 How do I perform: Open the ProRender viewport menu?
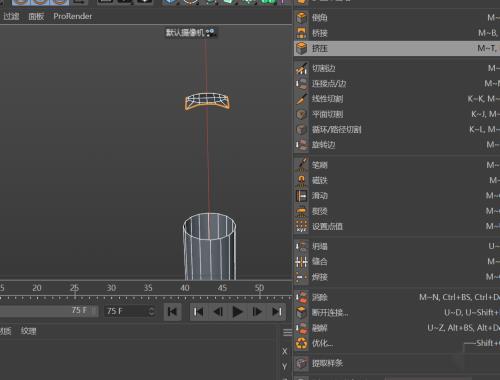tap(72, 16)
